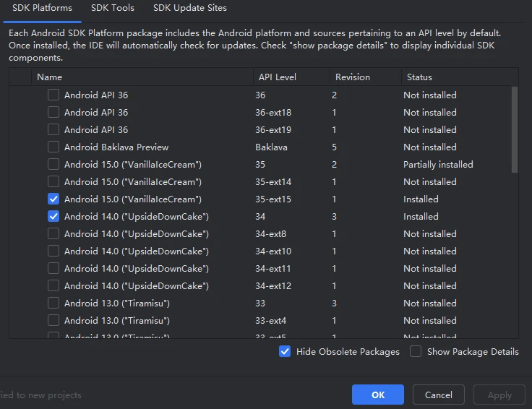Click the '33-ext4' API level cell
This screenshot has height=409, width=532.
tap(270, 321)
